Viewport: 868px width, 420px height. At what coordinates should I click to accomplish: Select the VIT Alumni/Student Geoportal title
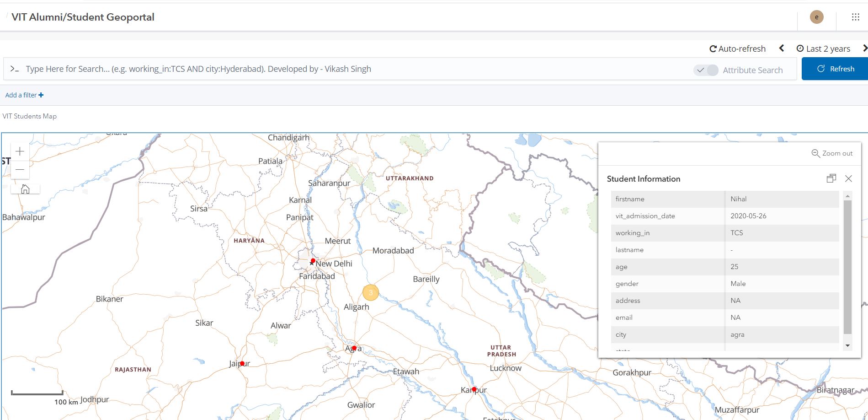[x=84, y=17]
